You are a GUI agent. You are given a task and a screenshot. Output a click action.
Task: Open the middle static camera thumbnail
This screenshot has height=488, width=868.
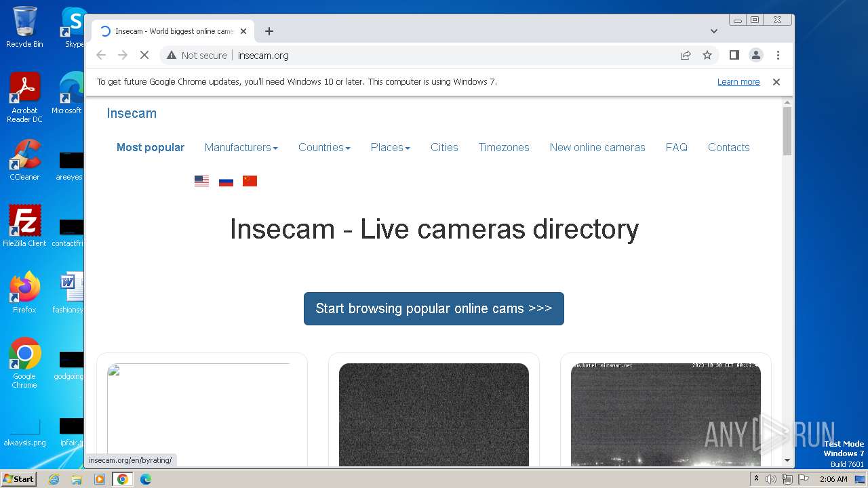[x=434, y=415]
